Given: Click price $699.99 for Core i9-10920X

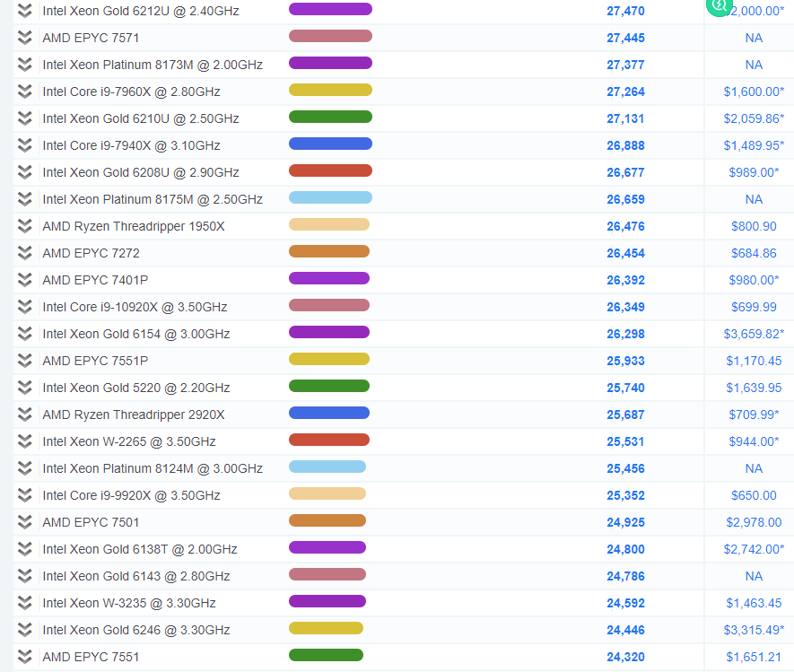Looking at the screenshot, I should click(754, 307).
